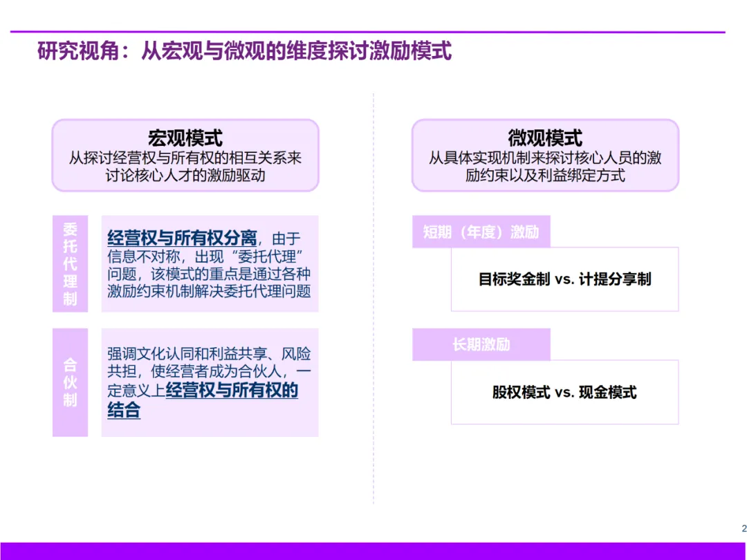747x560 pixels.
Task: Click the text 股权模式 vs. 现金模式
Action: click(x=564, y=393)
